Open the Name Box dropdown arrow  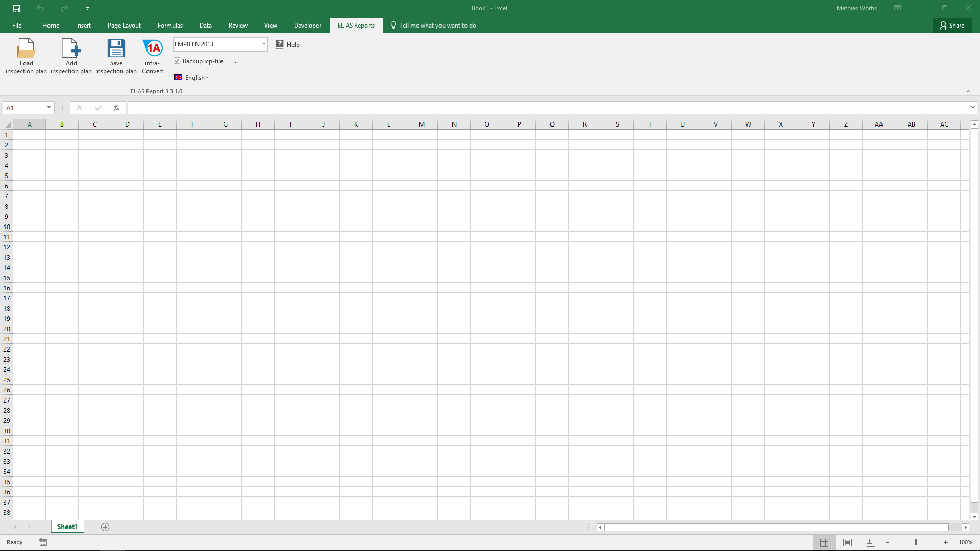pos(49,108)
